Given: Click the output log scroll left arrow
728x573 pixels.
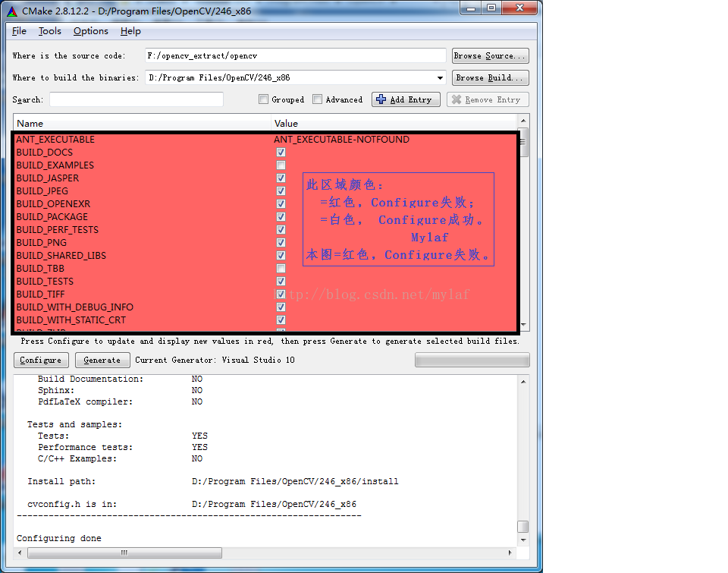Looking at the screenshot, I should point(20,553).
